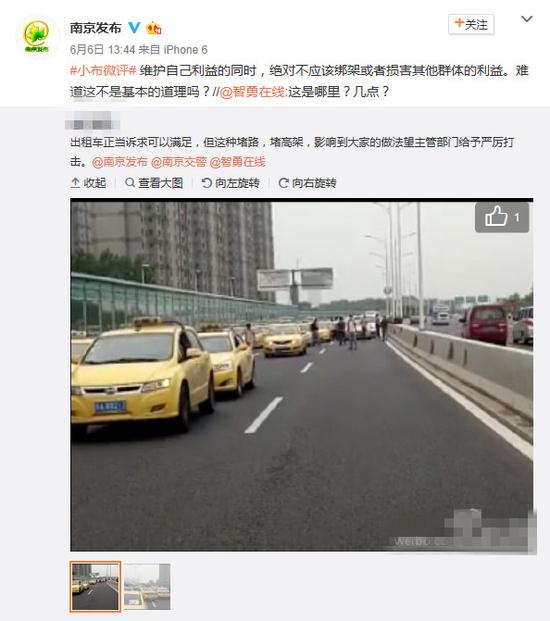550x621 pixels.
Task: Open the 南京发布 account name link
Action: [95, 28]
